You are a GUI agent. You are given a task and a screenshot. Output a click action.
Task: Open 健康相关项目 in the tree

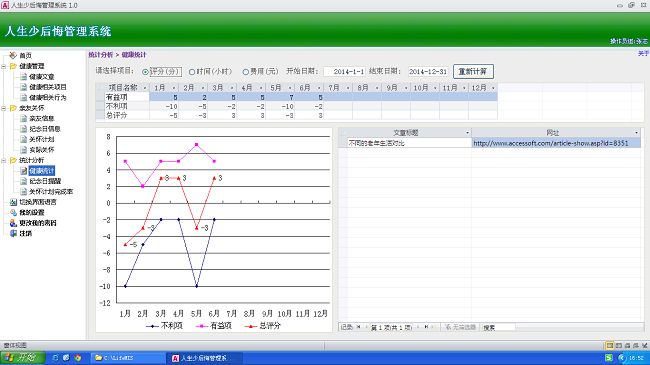[48, 87]
